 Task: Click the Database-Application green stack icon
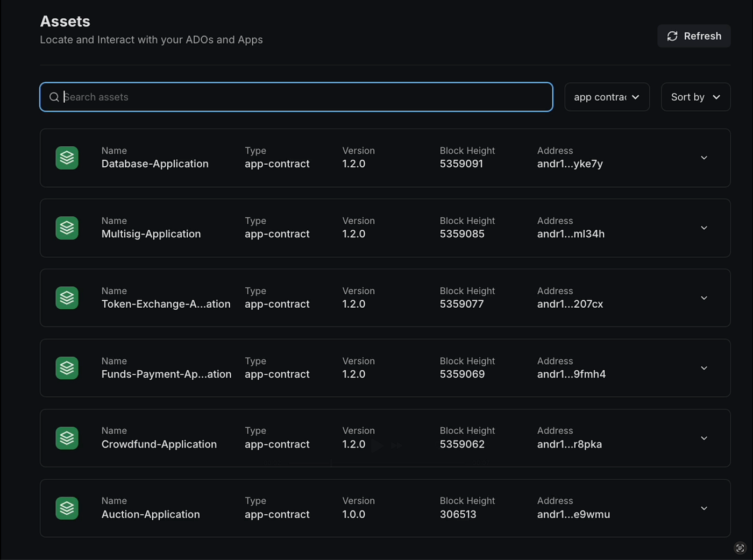click(x=67, y=158)
